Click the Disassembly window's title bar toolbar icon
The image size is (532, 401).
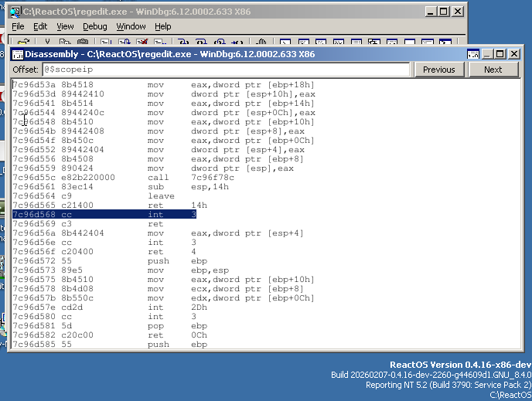click(x=16, y=54)
